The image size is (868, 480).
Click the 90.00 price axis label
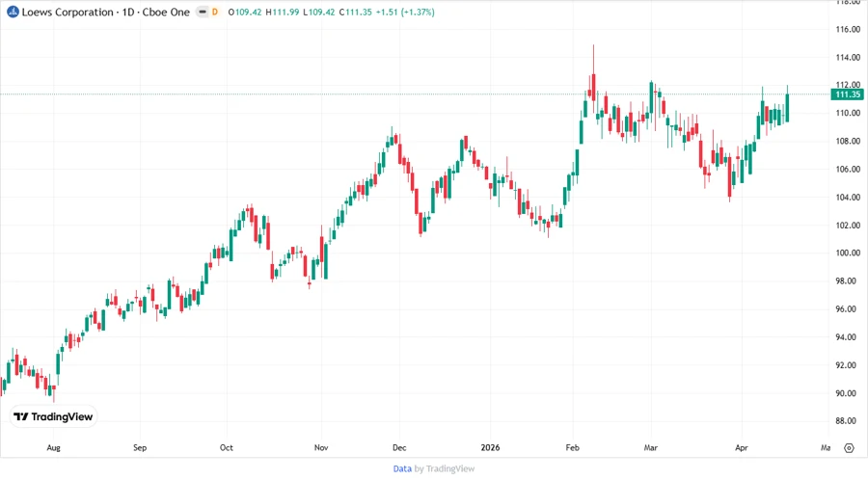coord(848,393)
